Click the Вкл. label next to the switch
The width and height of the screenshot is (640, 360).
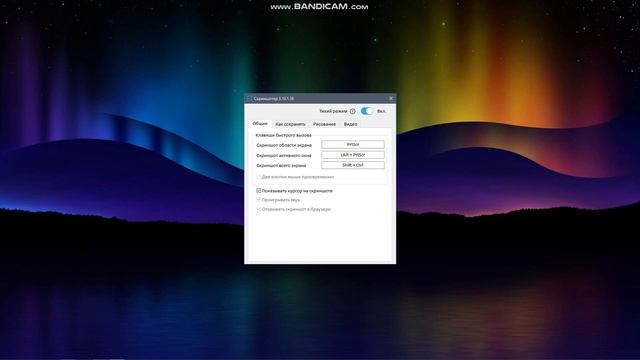tap(381, 111)
